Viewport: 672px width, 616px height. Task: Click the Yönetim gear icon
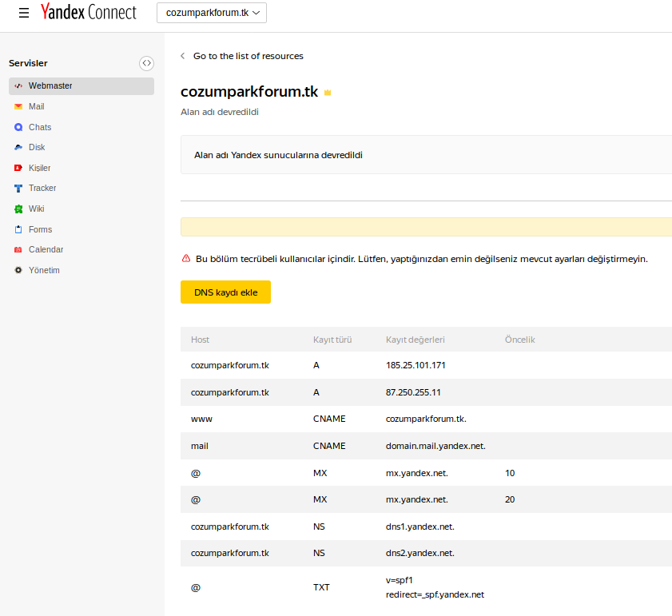(x=18, y=270)
